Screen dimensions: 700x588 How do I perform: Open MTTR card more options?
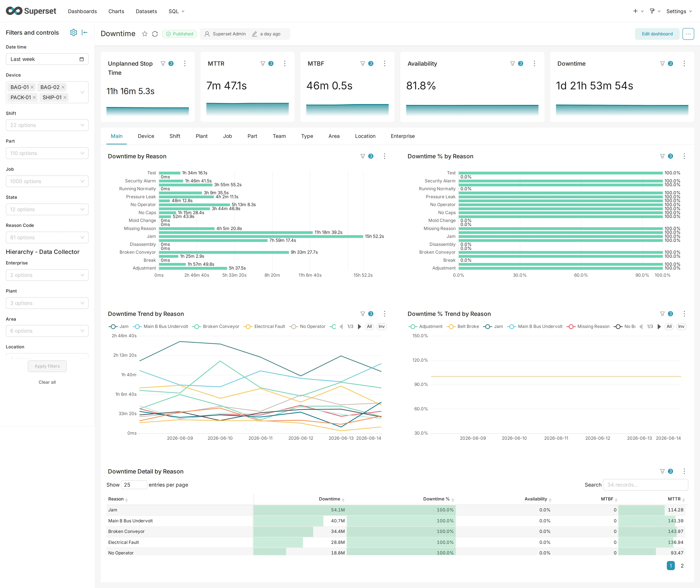point(285,63)
